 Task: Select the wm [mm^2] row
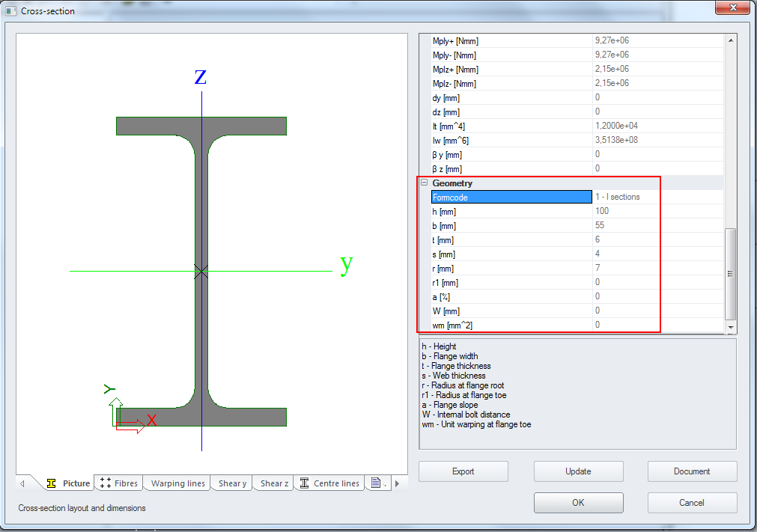[x=577, y=325]
